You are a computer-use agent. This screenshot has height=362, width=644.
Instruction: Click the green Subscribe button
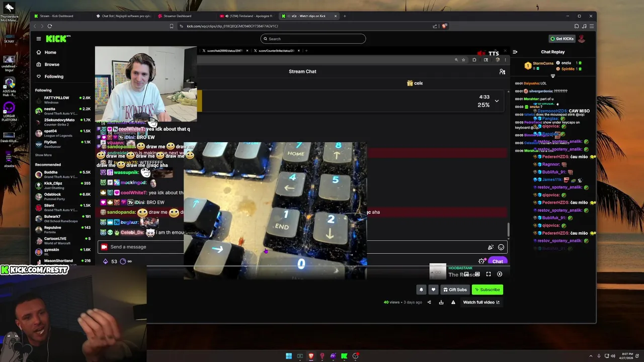[x=488, y=290]
